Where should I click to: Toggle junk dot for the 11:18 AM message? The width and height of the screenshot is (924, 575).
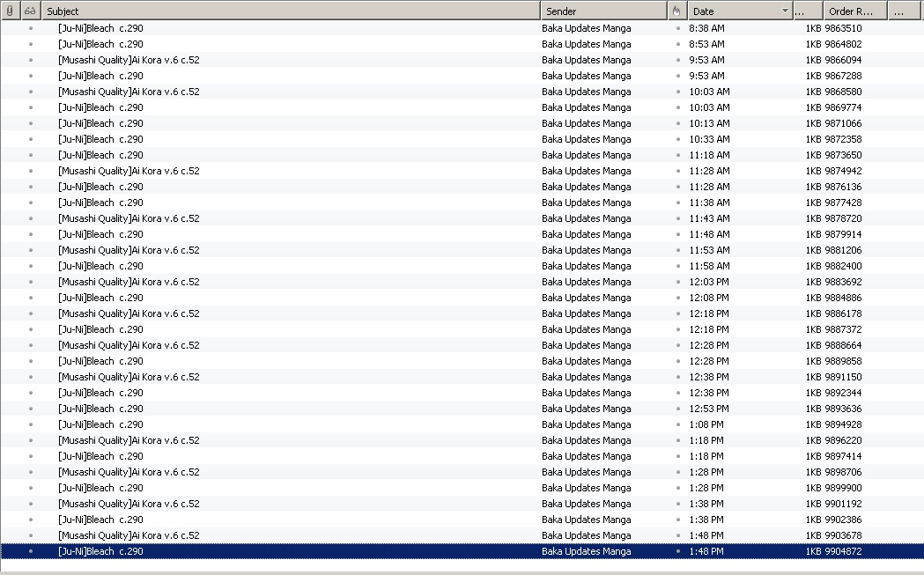pos(677,155)
